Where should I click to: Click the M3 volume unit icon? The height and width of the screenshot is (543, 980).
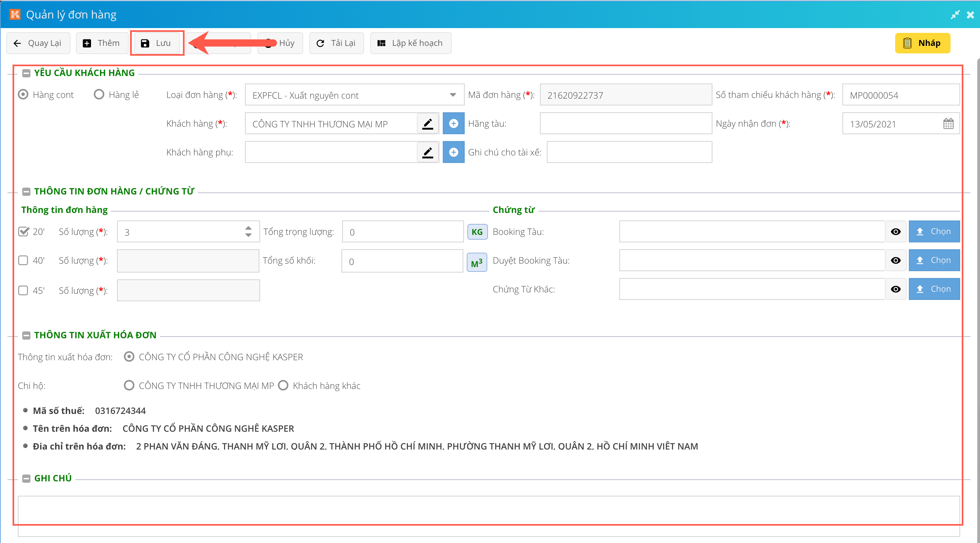click(x=476, y=263)
